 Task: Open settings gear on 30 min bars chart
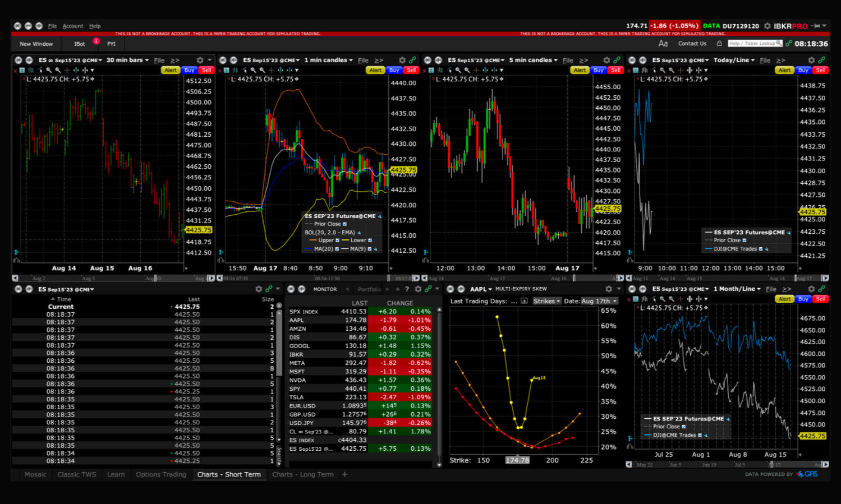point(200,60)
